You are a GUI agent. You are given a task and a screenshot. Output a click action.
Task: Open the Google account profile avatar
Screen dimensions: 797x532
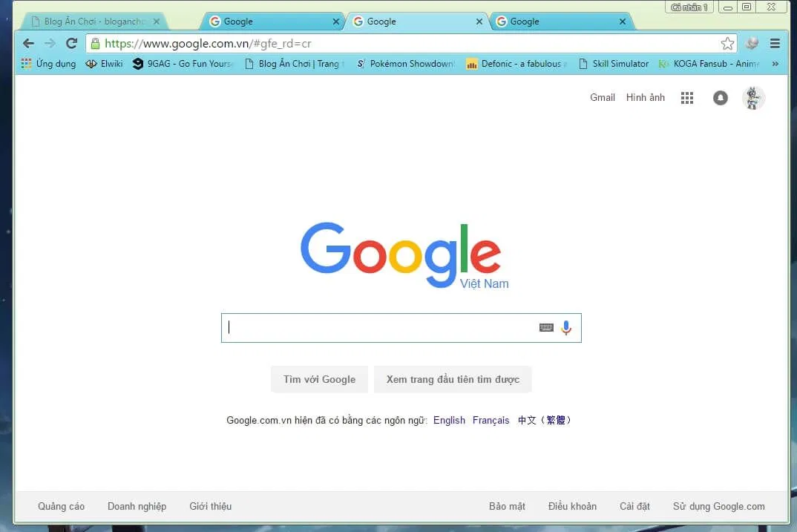753,98
